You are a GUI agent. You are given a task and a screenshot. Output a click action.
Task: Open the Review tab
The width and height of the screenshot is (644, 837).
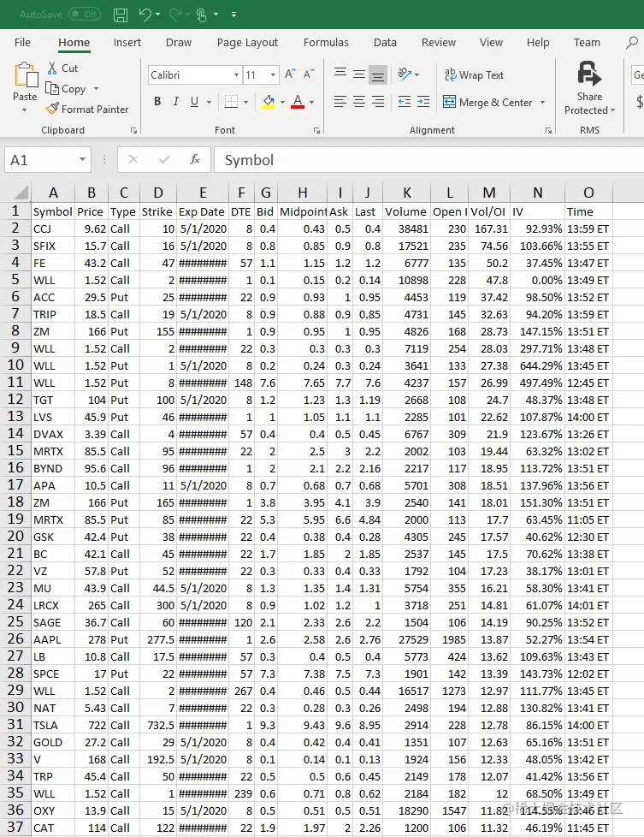click(x=439, y=43)
